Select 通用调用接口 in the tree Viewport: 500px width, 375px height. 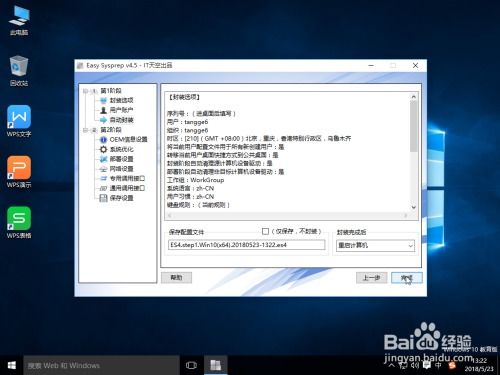[123, 188]
